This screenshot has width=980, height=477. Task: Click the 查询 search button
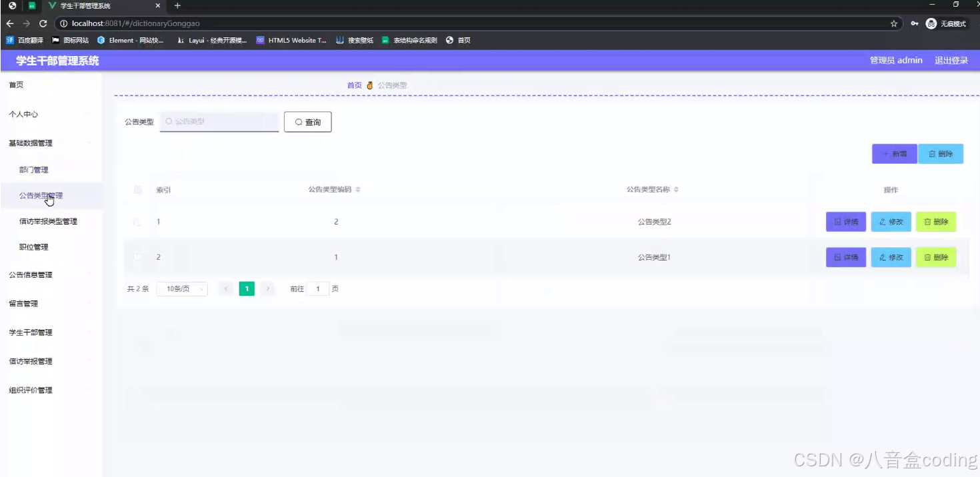coord(307,122)
